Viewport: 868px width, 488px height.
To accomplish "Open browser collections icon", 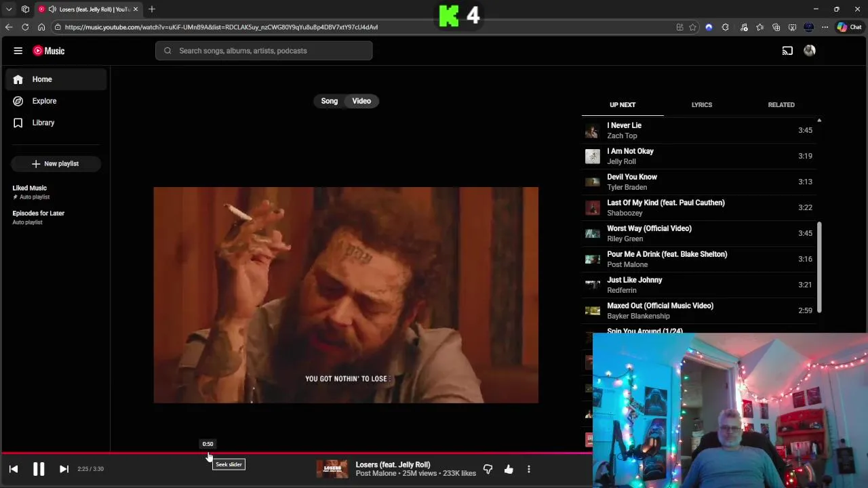I will click(x=776, y=27).
